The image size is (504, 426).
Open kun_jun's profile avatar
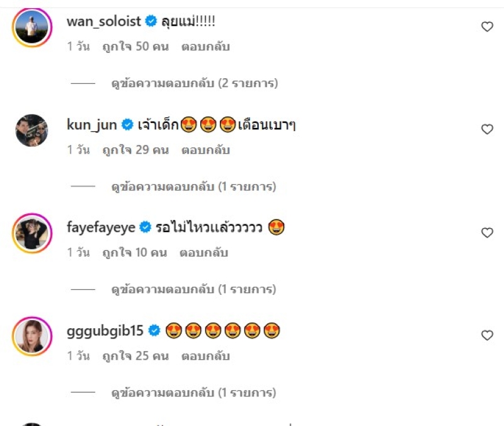tap(31, 130)
